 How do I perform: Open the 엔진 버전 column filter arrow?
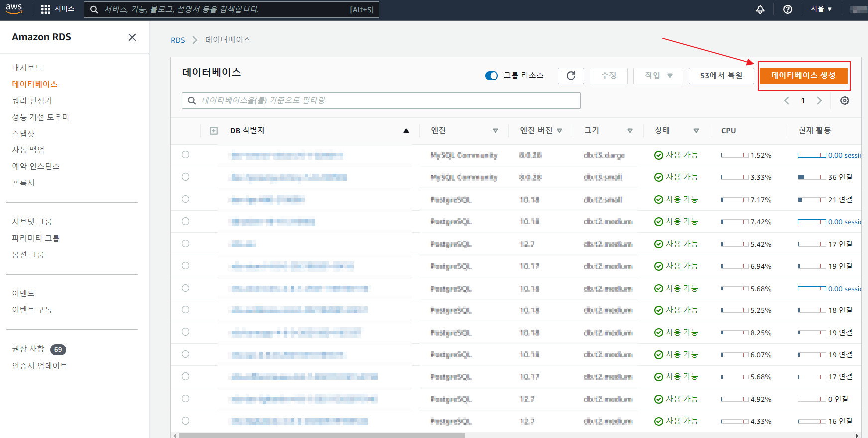[x=560, y=131]
